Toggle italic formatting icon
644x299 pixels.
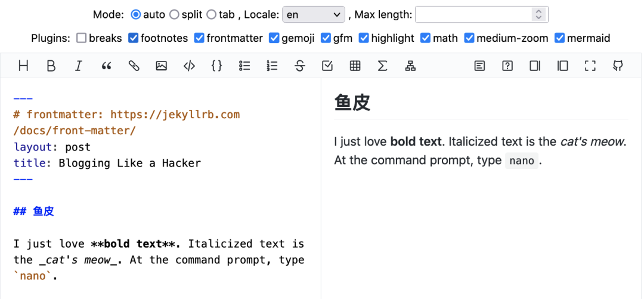(x=79, y=66)
